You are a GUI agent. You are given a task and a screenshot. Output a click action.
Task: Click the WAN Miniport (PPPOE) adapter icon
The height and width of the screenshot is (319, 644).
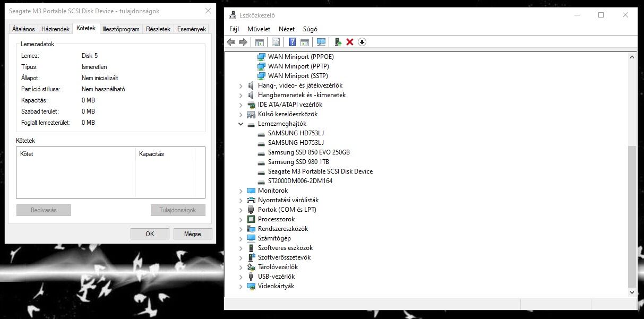[x=261, y=57]
